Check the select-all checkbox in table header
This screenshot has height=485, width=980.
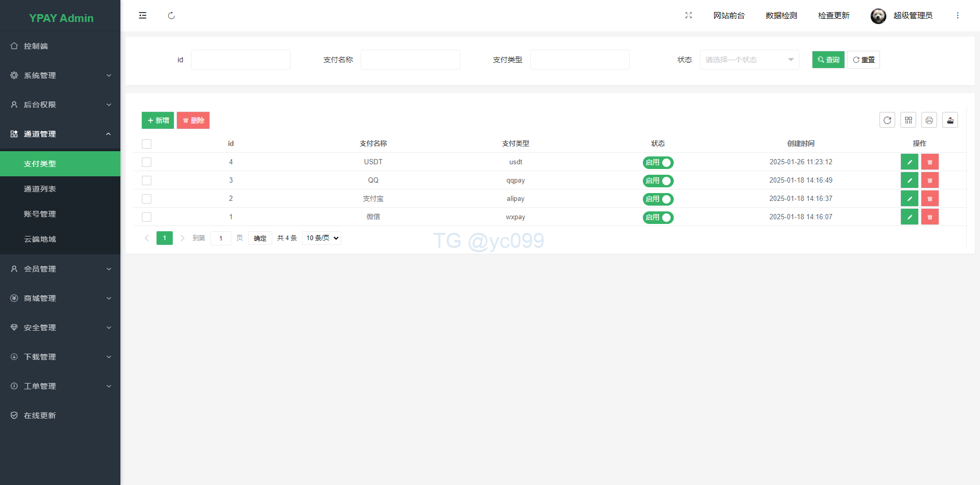147,144
